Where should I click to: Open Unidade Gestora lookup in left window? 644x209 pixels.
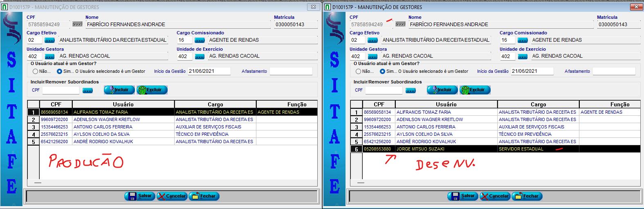49,56
